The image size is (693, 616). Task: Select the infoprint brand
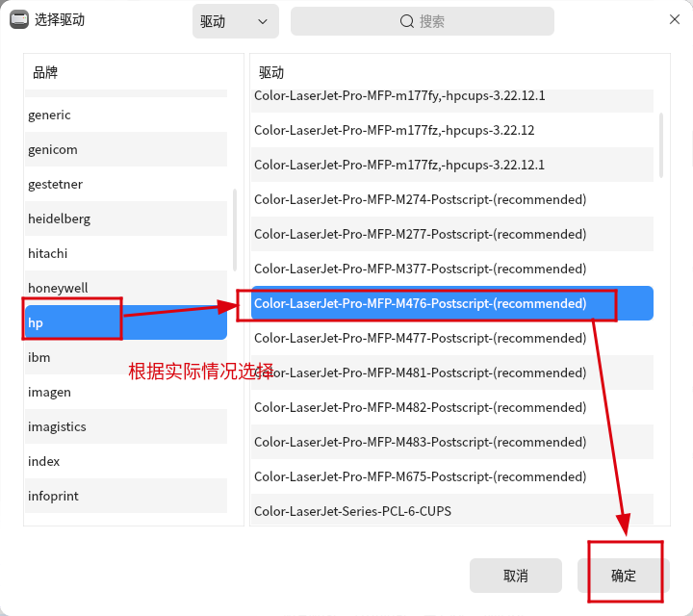125,496
